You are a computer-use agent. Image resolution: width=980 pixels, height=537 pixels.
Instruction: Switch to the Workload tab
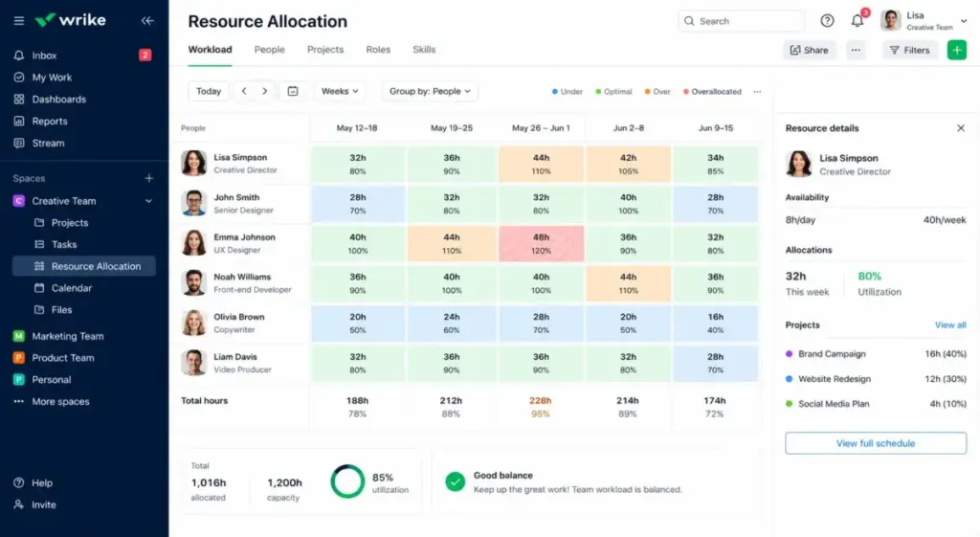(210, 50)
